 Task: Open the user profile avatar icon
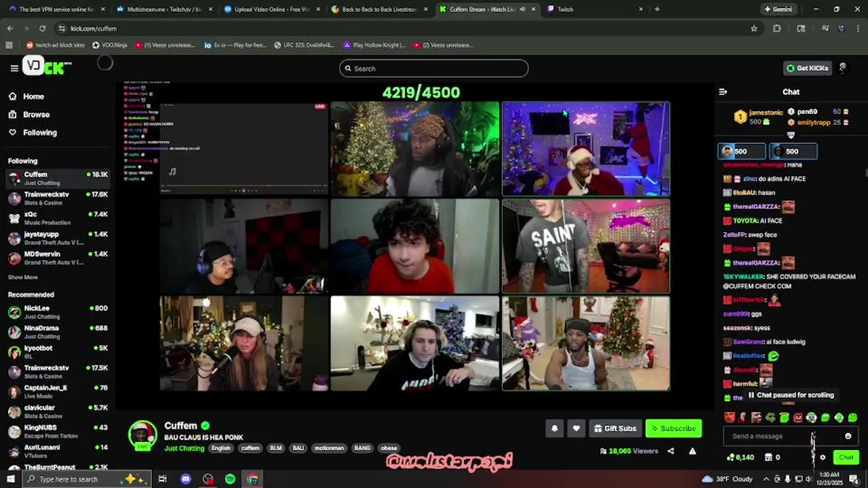pyautogui.click(x=843, y=68)
